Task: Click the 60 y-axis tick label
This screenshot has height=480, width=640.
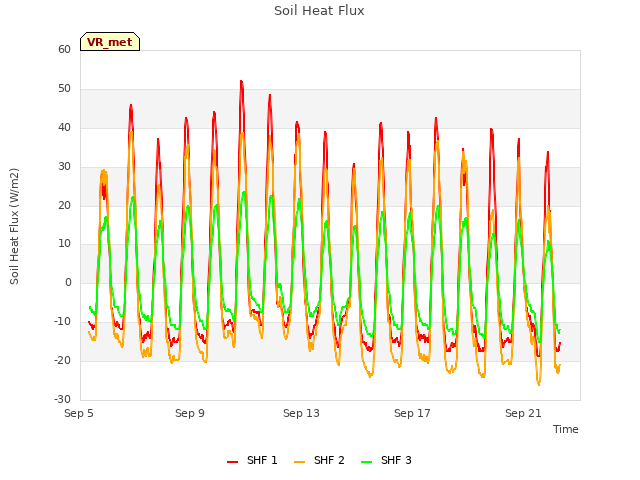Action: pyautogui.click(x=64, y=49)
